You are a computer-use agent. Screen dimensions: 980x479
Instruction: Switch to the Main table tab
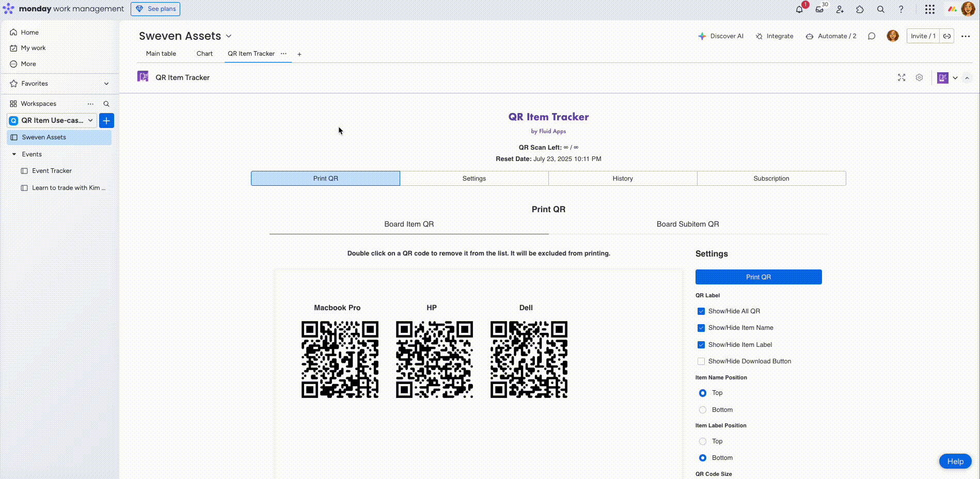(161, 54)
